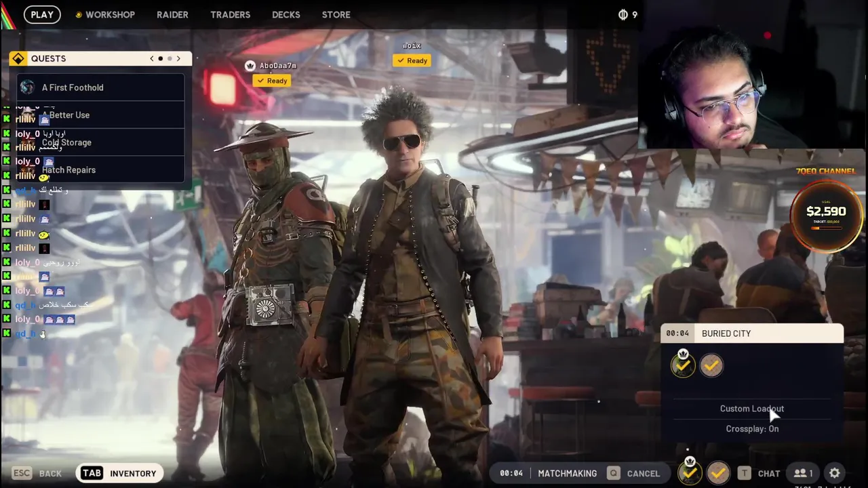Click the AboDaa7m player name

pos(278,66)
